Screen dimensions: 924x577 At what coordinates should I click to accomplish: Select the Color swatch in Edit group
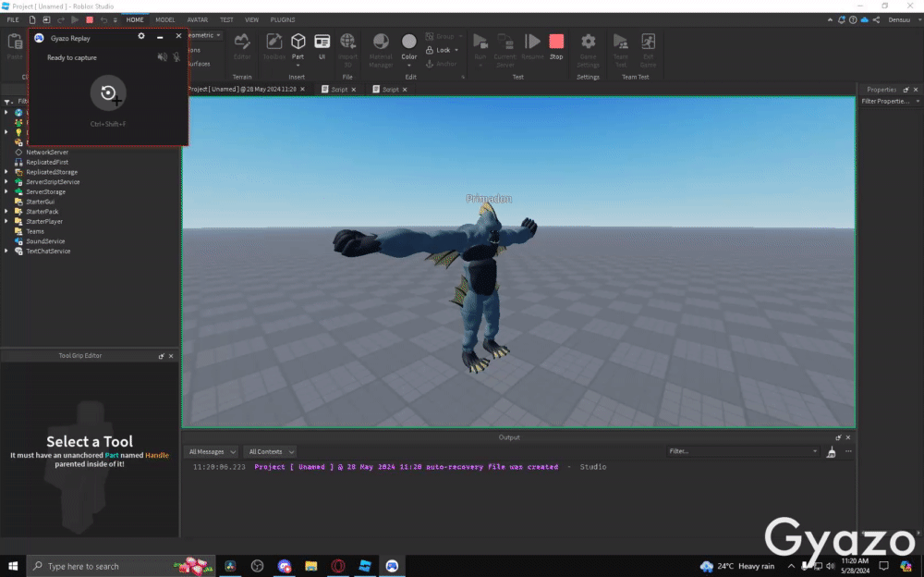409,43
